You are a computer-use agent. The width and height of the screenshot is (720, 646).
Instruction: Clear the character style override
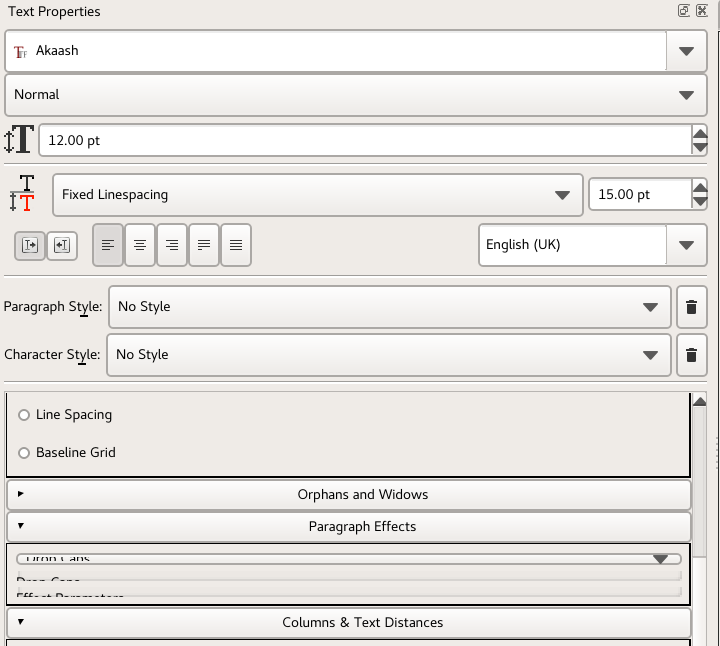pyautogui.click(x=691, y=355)
